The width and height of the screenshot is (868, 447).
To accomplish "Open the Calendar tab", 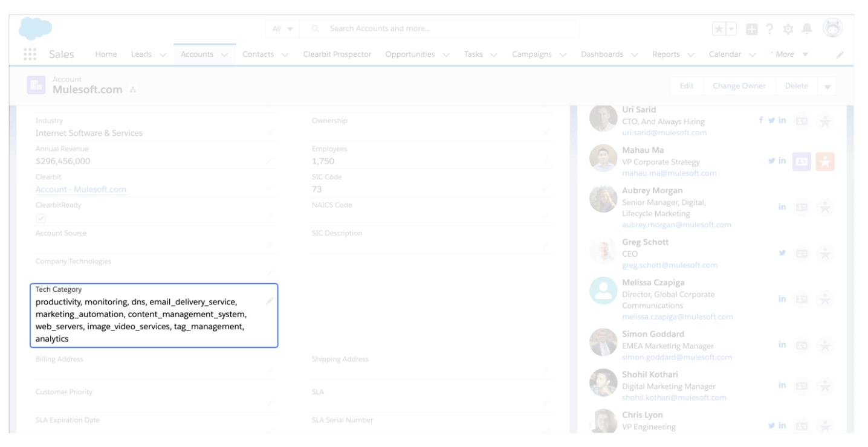I will coord(725,54).
